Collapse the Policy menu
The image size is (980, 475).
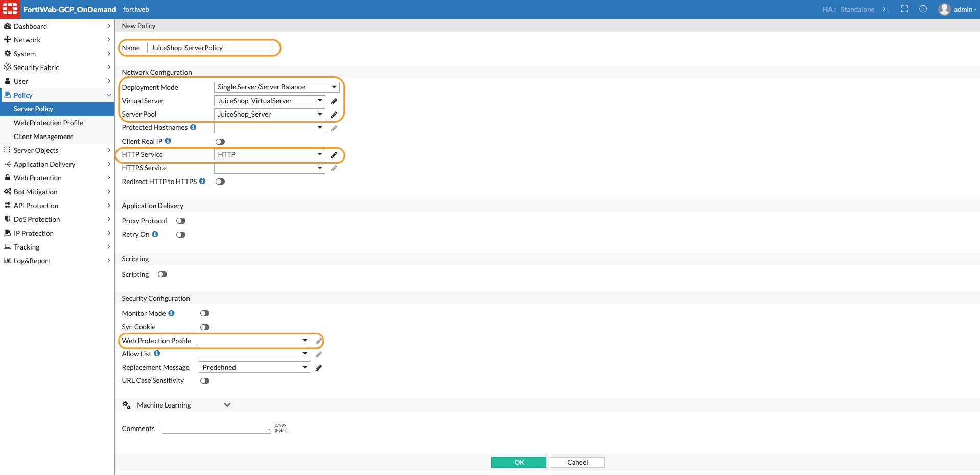pos(57,95)
